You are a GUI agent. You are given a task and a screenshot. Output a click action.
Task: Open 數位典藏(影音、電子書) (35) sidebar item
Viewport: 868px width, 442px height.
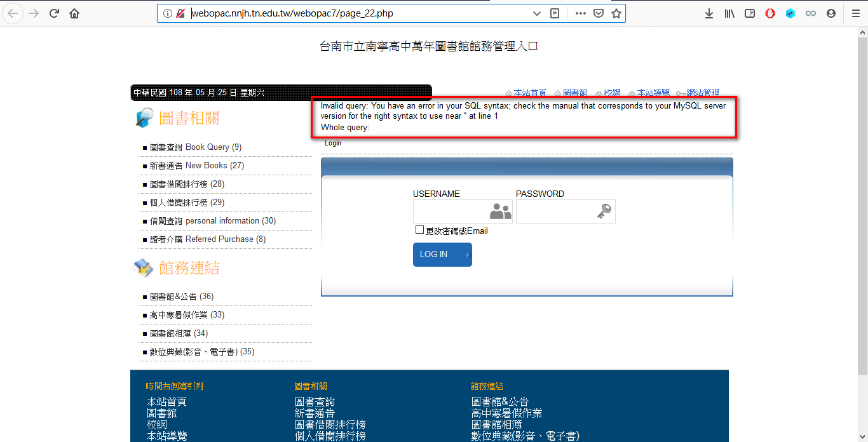(x=202, y=352)
